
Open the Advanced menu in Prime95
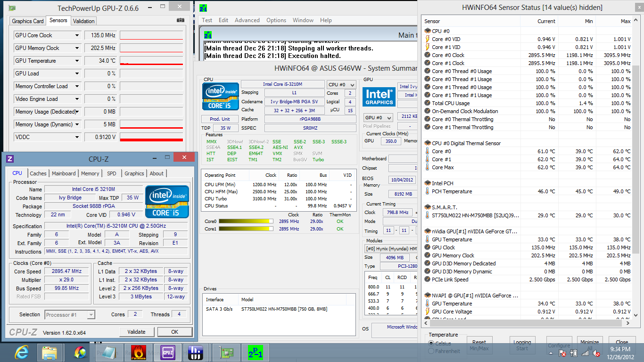(x=247, y=20)
